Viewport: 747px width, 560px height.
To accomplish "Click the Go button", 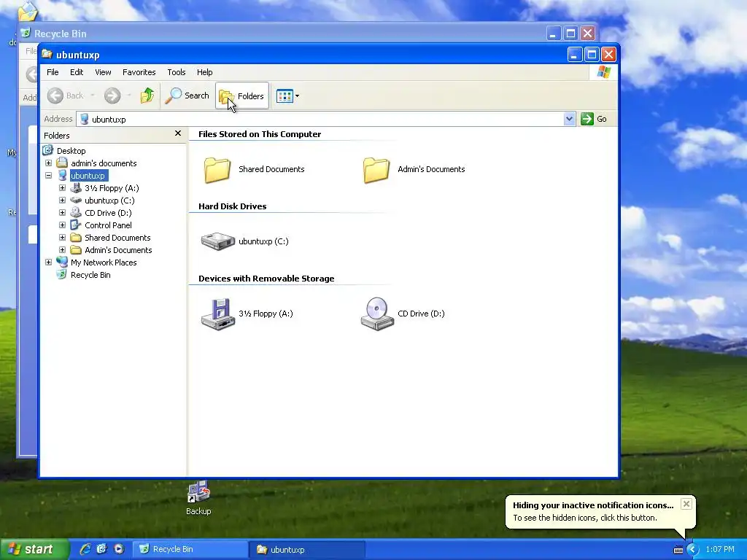I will click(x=594, y=119).
